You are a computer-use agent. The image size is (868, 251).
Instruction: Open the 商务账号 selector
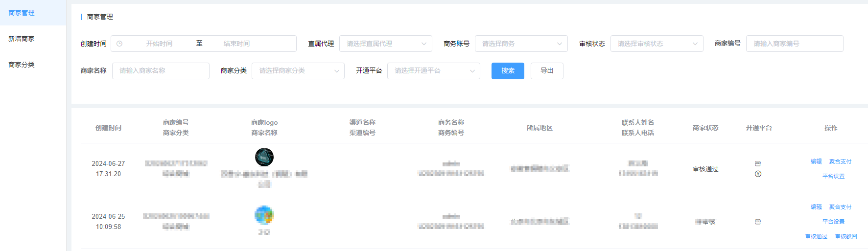(x=521, y=44)
